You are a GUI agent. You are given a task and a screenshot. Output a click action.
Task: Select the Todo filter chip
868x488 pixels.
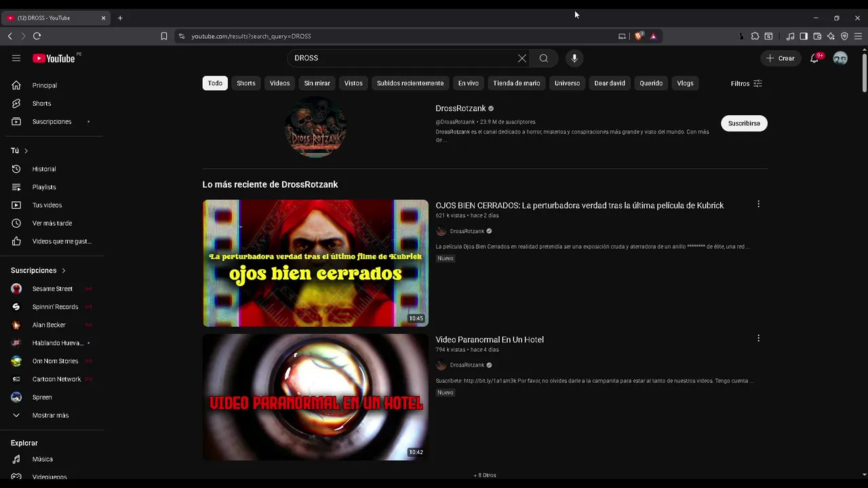point(215,83)
